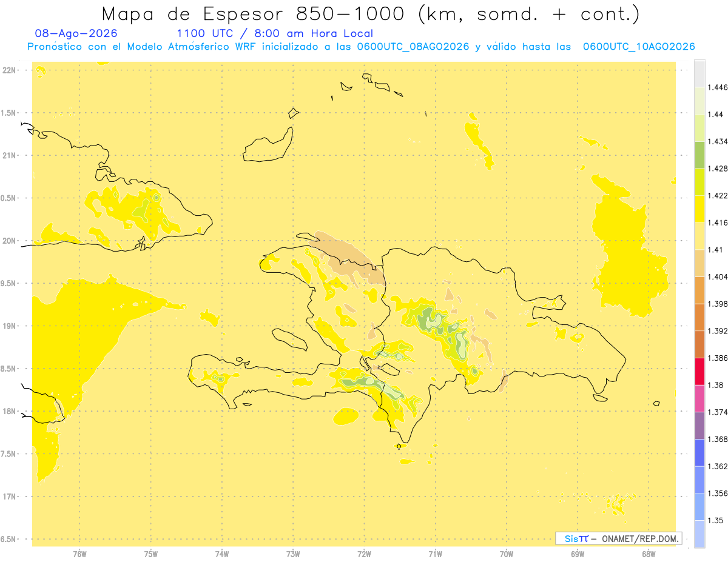This screenshot has width=728, height=562.
Task: Click the latitude label '19N'
Action: pos(10,326)
